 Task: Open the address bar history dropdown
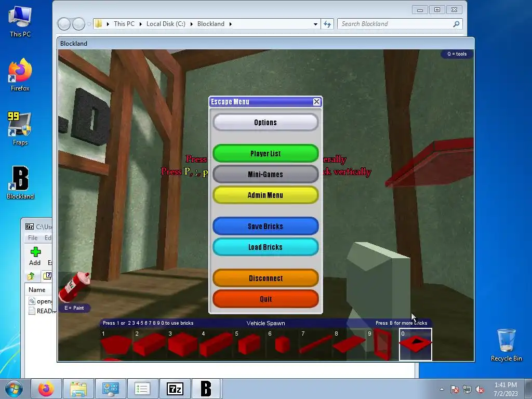point(315,24)
